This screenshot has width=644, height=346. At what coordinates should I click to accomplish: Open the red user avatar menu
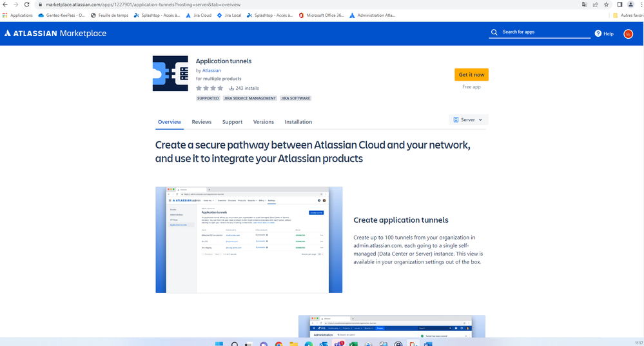[628, 34]
